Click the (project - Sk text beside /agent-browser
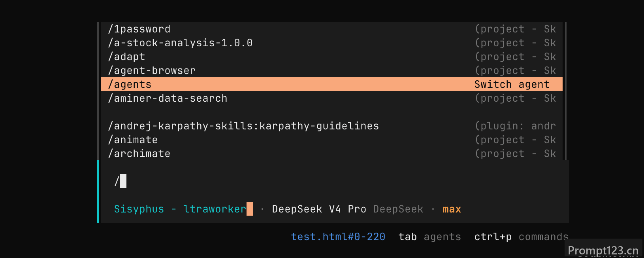This screenshot has width=644, height=258. 515,70
